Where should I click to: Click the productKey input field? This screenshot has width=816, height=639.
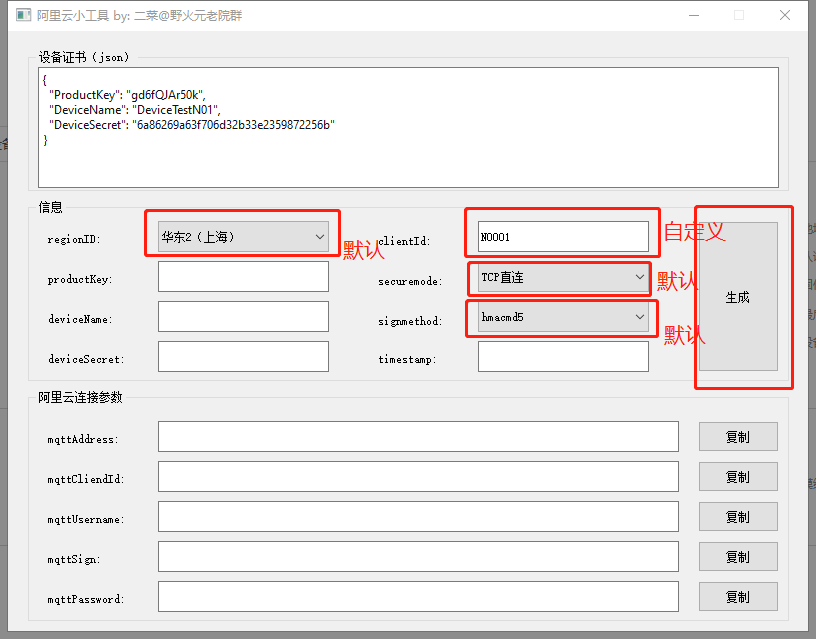[243, 276]
